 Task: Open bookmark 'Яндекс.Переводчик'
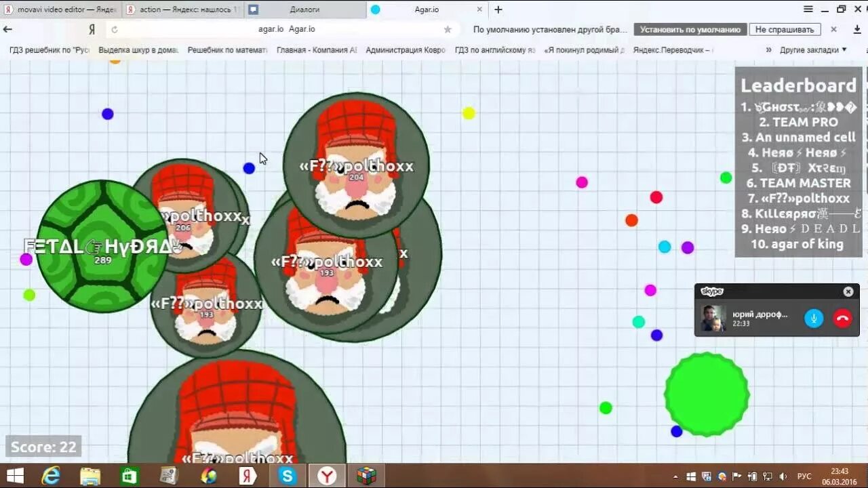(673, 50)
